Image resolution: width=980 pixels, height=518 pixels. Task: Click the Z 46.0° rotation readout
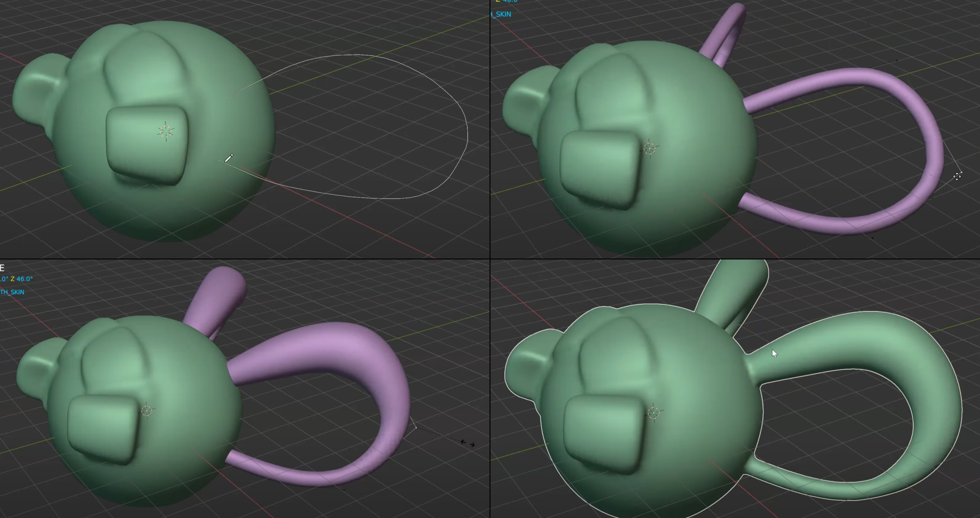pos(21,279)
